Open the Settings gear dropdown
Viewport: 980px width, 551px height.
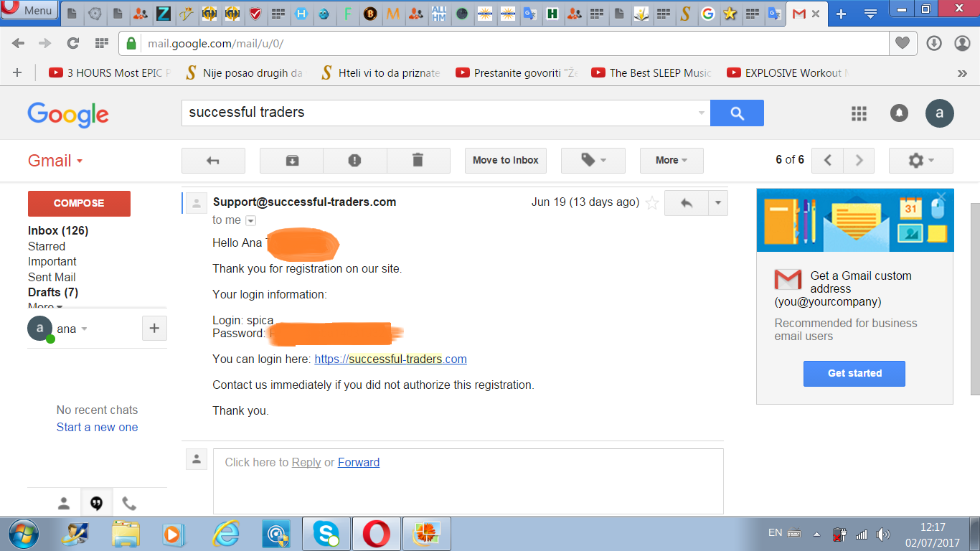click(x=920, y=161)
